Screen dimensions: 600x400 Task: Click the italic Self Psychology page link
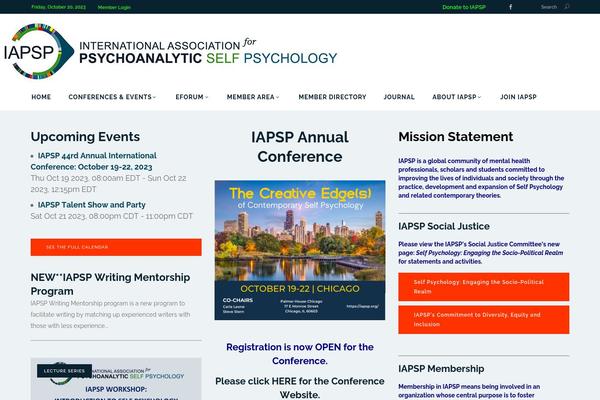pos(489,253)
